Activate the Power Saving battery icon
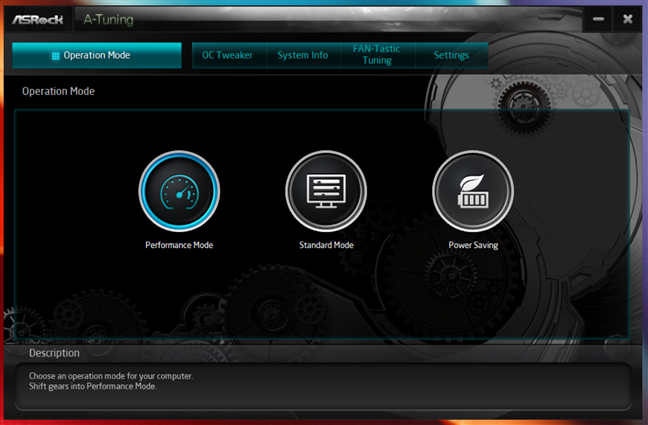 (472, 190)
